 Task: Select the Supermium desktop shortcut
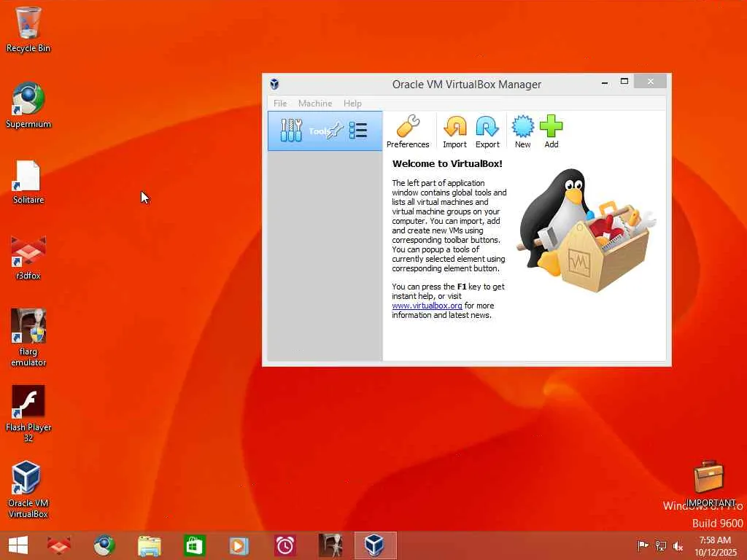[x=28, y=105]
